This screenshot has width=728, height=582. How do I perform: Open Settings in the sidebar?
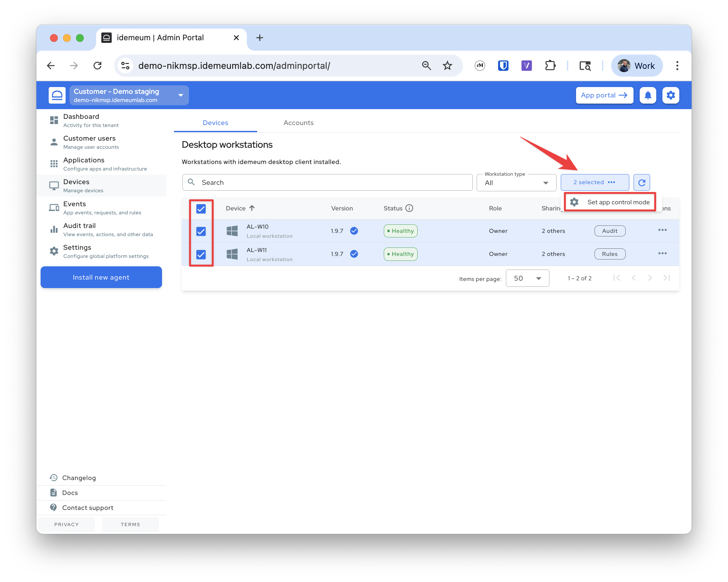[x=101, y=251]
